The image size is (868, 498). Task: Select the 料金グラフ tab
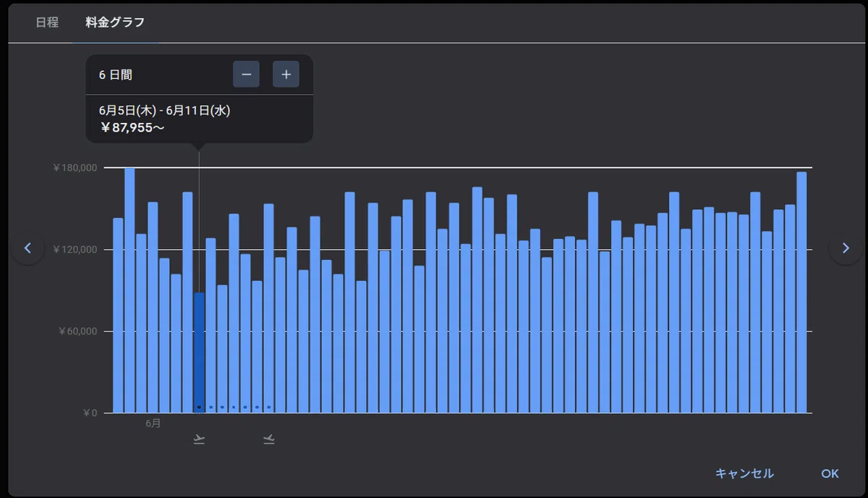pos(115,22)
